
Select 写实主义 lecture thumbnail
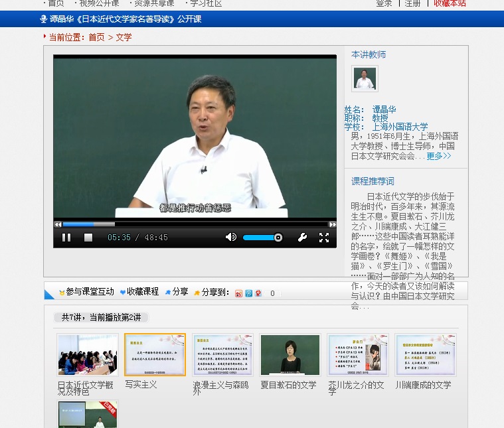pyautogui.click(x=155, y=355)
